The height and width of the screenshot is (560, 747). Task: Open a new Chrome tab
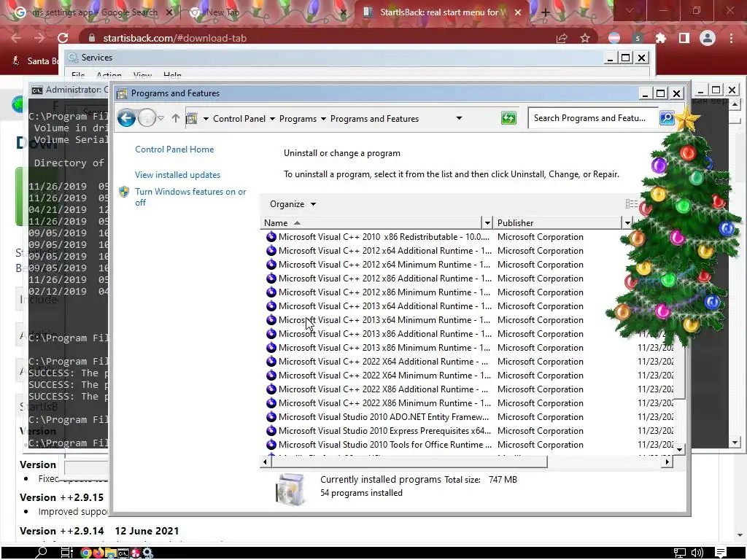click(x=546, y=13)
